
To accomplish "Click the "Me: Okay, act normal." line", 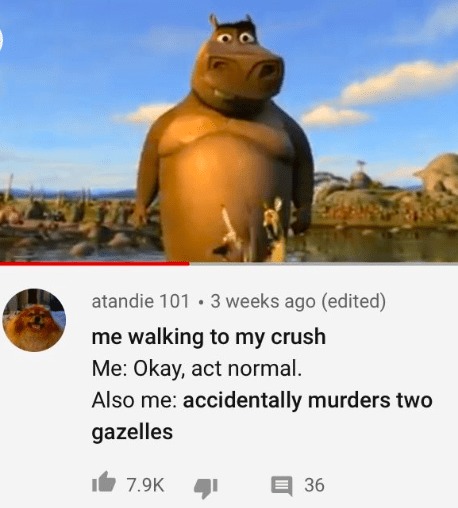I will tap(197, 369).
